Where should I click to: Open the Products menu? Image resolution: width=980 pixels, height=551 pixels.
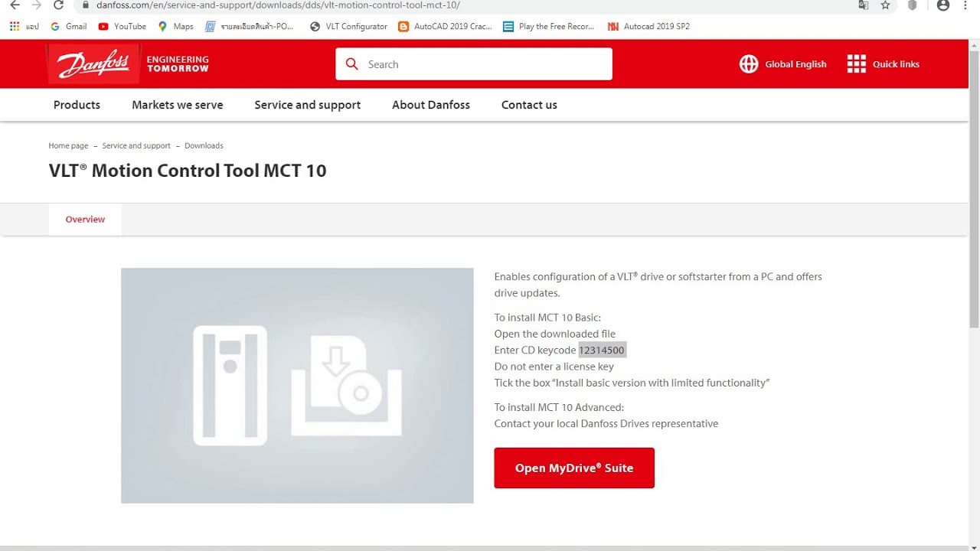tap(77, 105)
